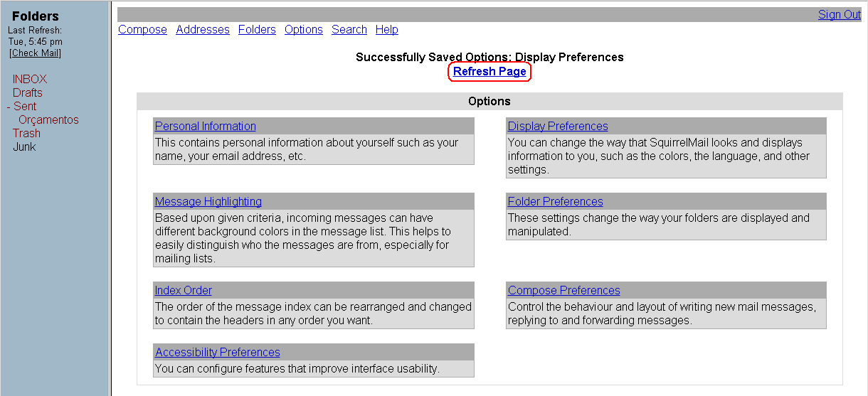Click the Sign Out link

click(839, 14)
